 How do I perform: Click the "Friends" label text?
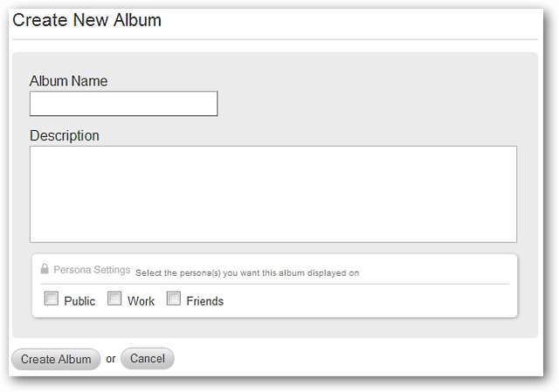click(x=204, y=301)
